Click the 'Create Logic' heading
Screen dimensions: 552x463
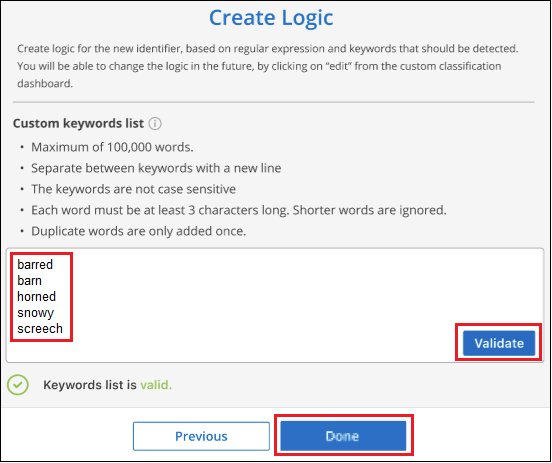pyautogui.click(x=271, y=17)
